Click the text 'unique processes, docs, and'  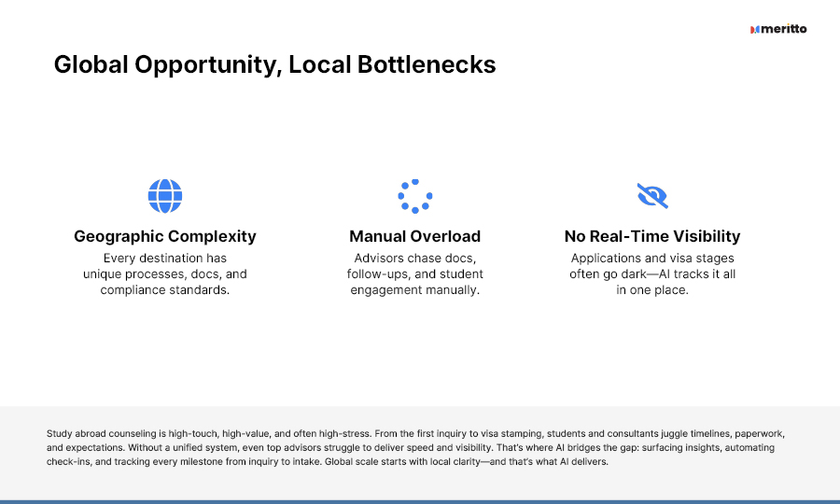[x=165, y=274]
